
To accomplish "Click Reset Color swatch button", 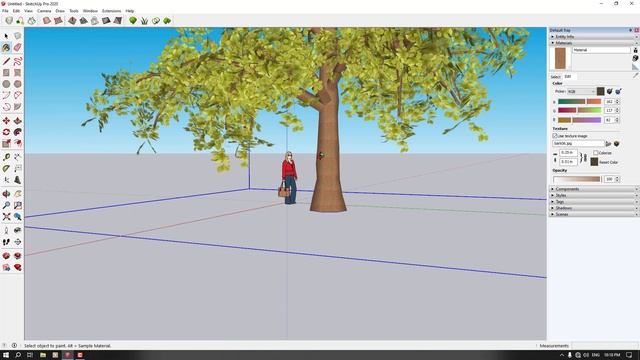I will (594, 162).
